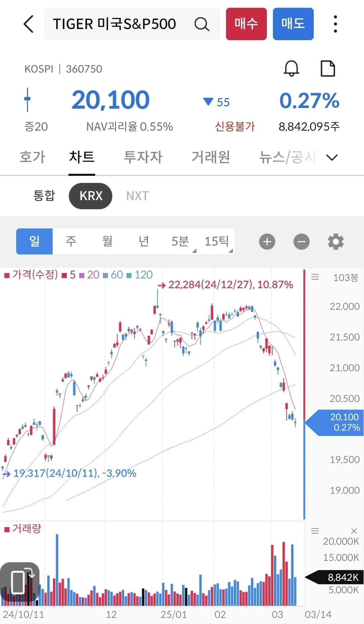
Task: Open the three-dot more options menu
Action: (x=335, y=24)
